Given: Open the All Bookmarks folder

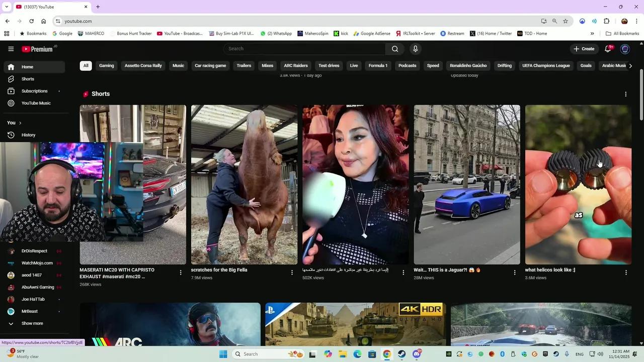Looking at the screenshot, I should point(622,34).
